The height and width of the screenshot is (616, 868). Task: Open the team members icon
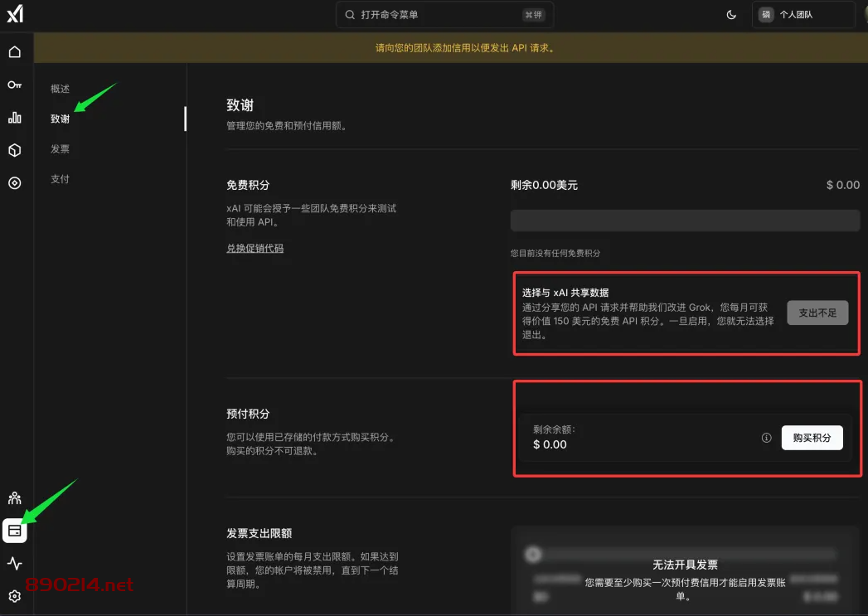click(15, 498)
